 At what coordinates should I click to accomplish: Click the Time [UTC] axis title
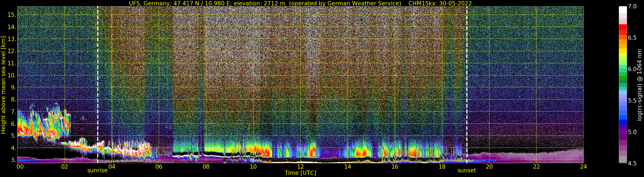(300, 173)
